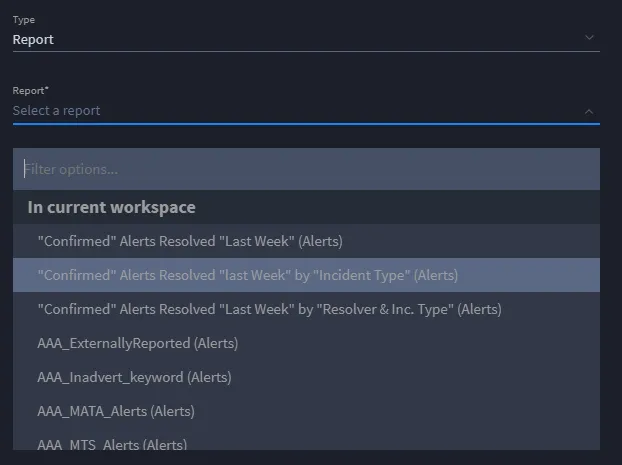This screenshot has width=622, height=465.
Task: Click the Type field label
Action: point(24,20)
